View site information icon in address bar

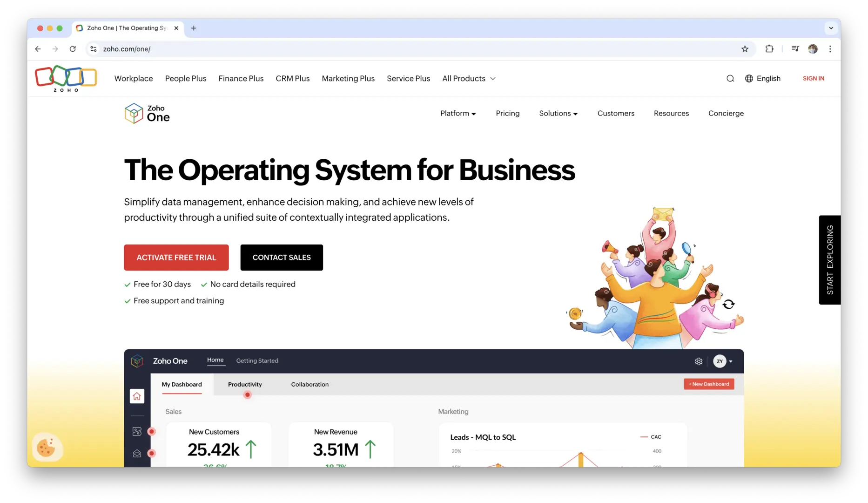click(94, 49)
